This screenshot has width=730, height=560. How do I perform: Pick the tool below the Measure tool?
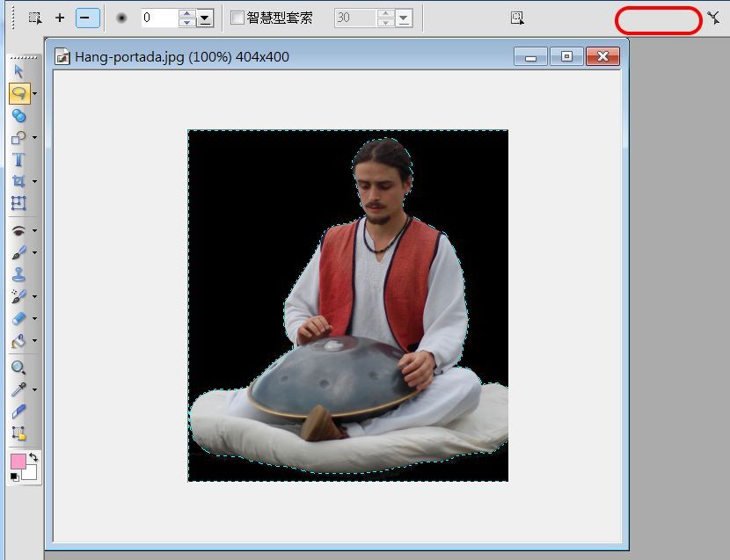18,433
